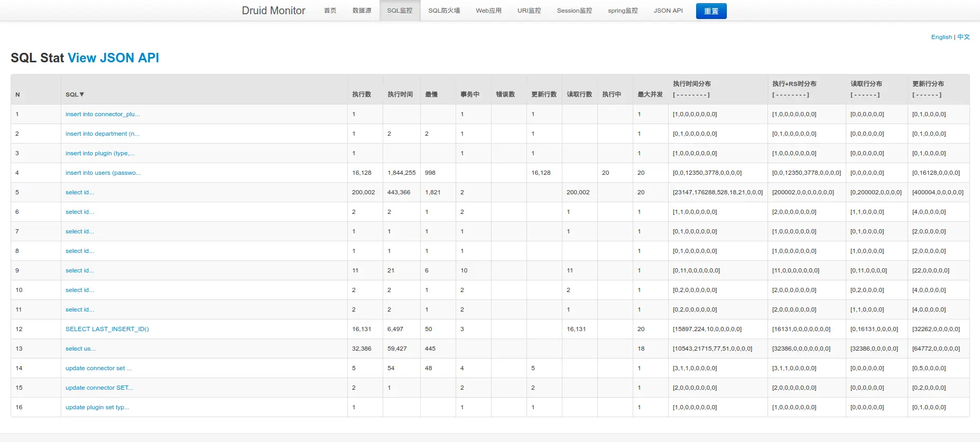Open the 'select id...' link in row 5
Screen dimensions: 980x442
click(x=80, y=192)
